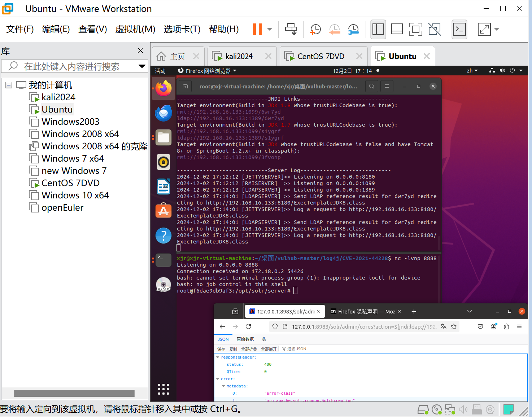Image resolution: width=532 pixels, height=417 pixels.
Task: Open the console view button
Action: (459, 29)
